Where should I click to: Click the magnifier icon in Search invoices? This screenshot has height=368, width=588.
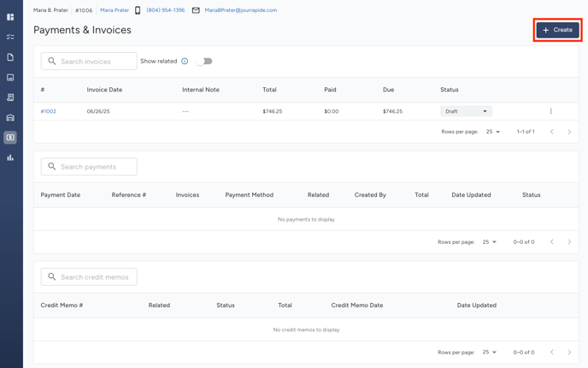click(52, 62)
